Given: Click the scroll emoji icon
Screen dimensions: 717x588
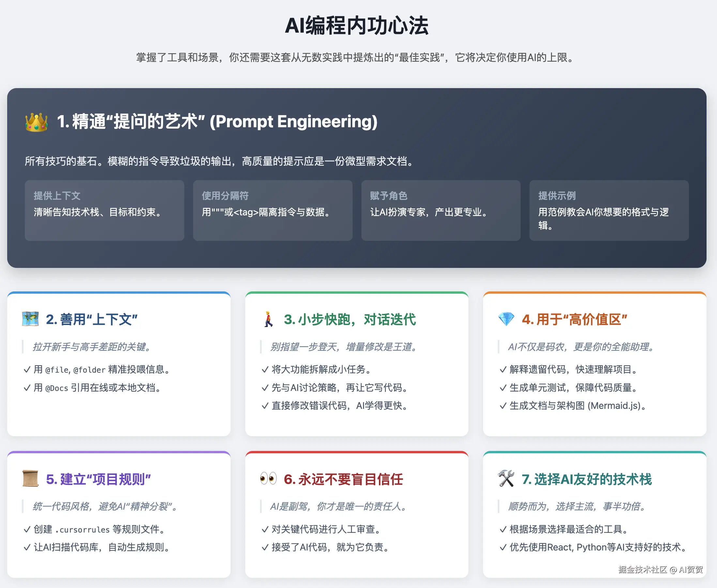Looking at the screenshot, I should click(x=30, y=479).
